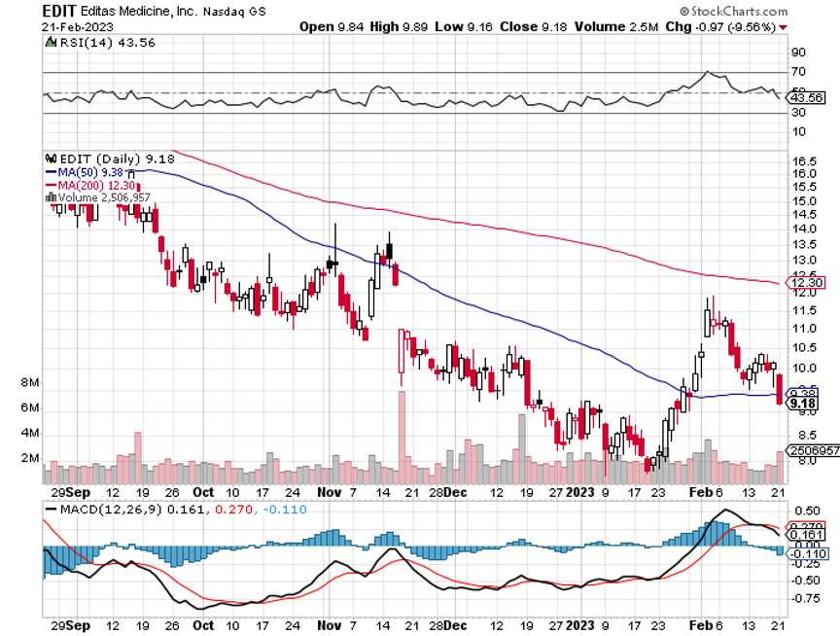This screenshot has height=636, width=840.
Task: Click the 43.56 value tag on RSI axis
Action: 806,98
